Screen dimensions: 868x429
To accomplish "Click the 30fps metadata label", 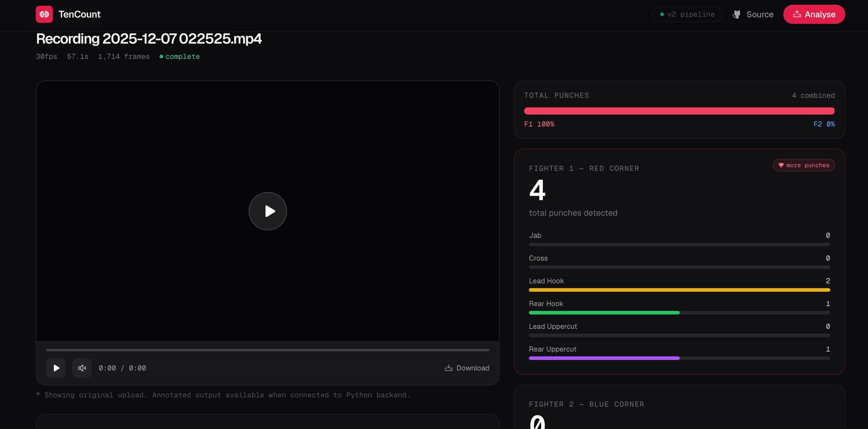I will tap(47, 57).
